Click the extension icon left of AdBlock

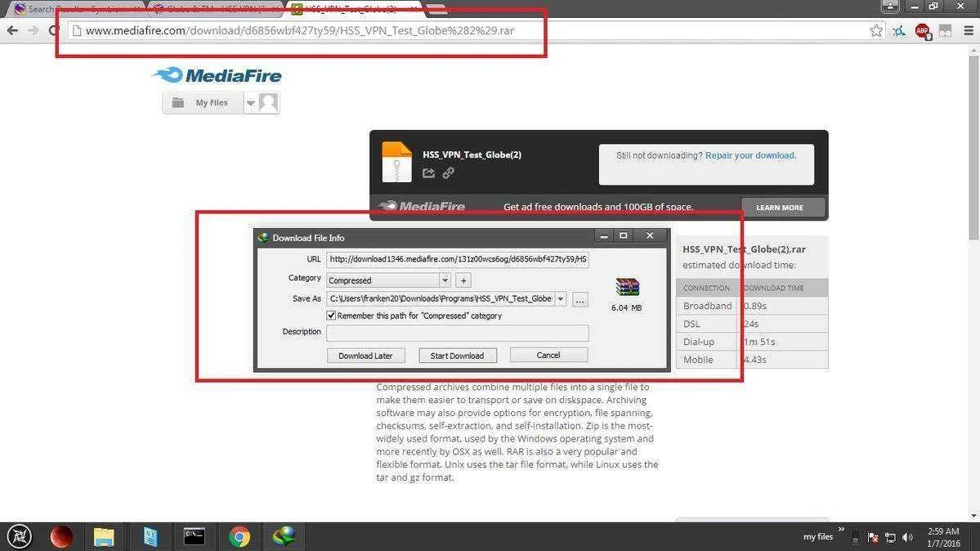click(899, 30)
